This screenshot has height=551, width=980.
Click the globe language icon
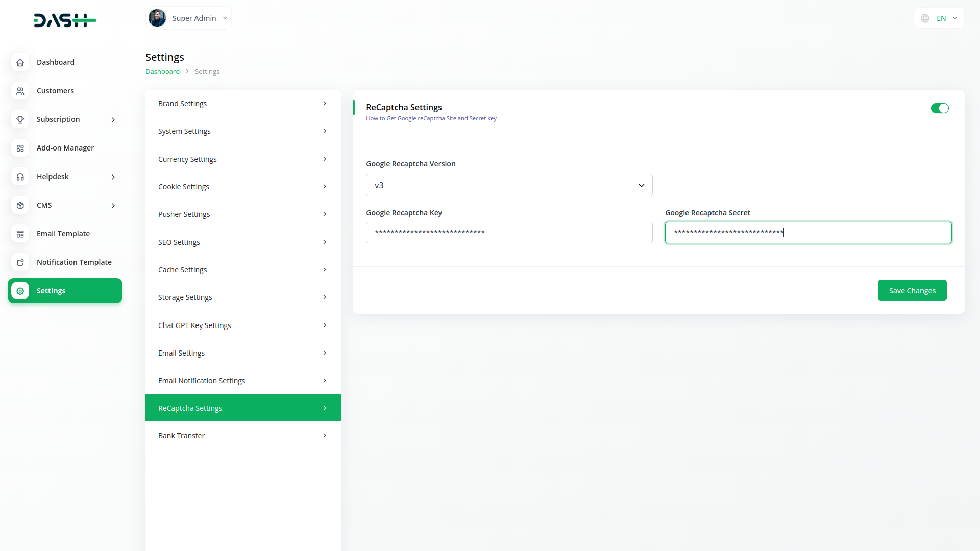tap(925, 18)
